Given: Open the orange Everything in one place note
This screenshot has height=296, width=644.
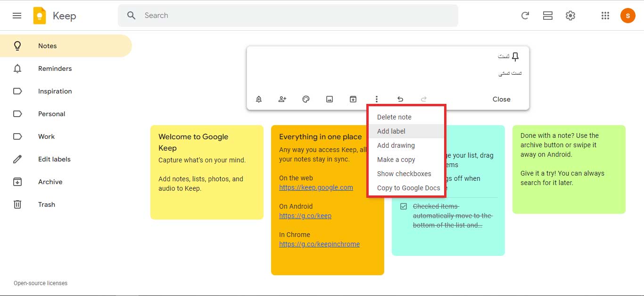Looking at the screenshot, I should [328, 200].
